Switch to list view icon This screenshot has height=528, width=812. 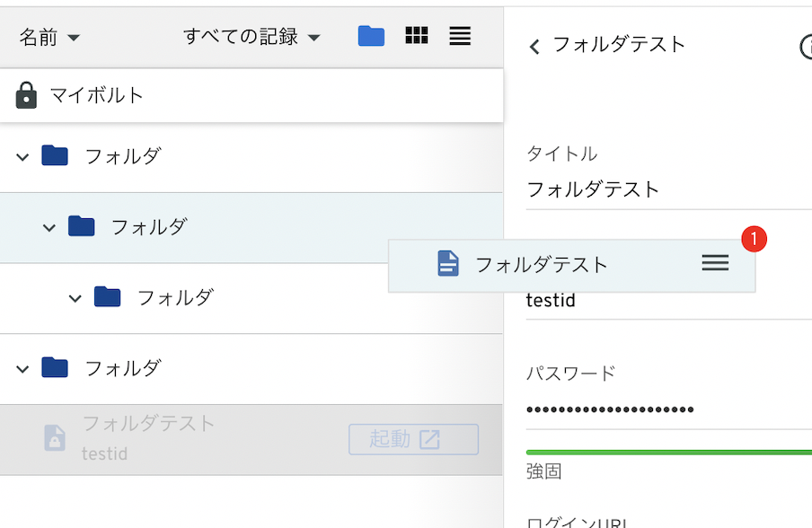point(460,36)
